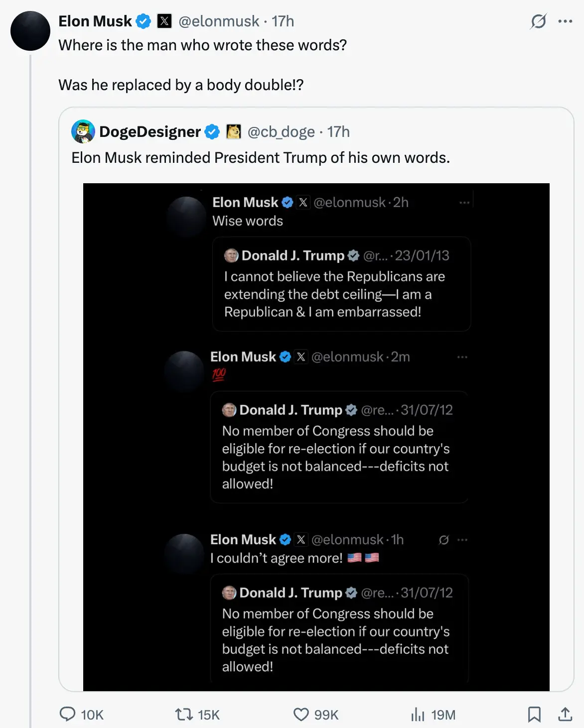Like the post with heart icon

301,715
